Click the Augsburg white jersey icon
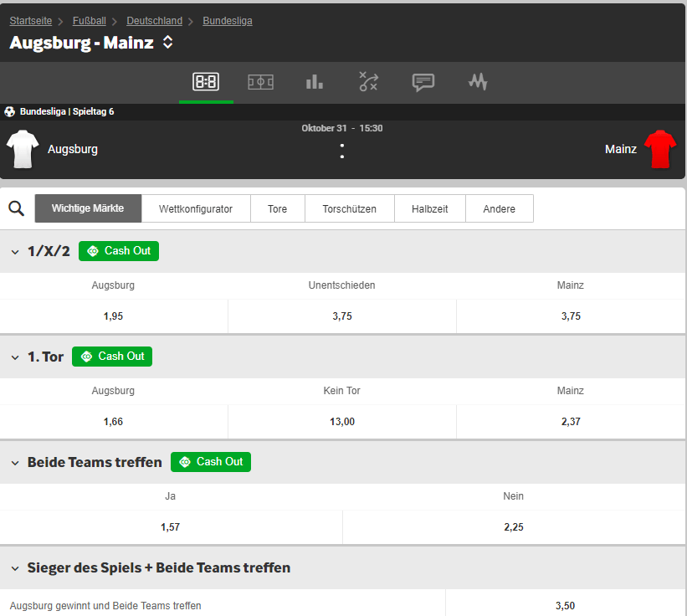 coord(23,149)
